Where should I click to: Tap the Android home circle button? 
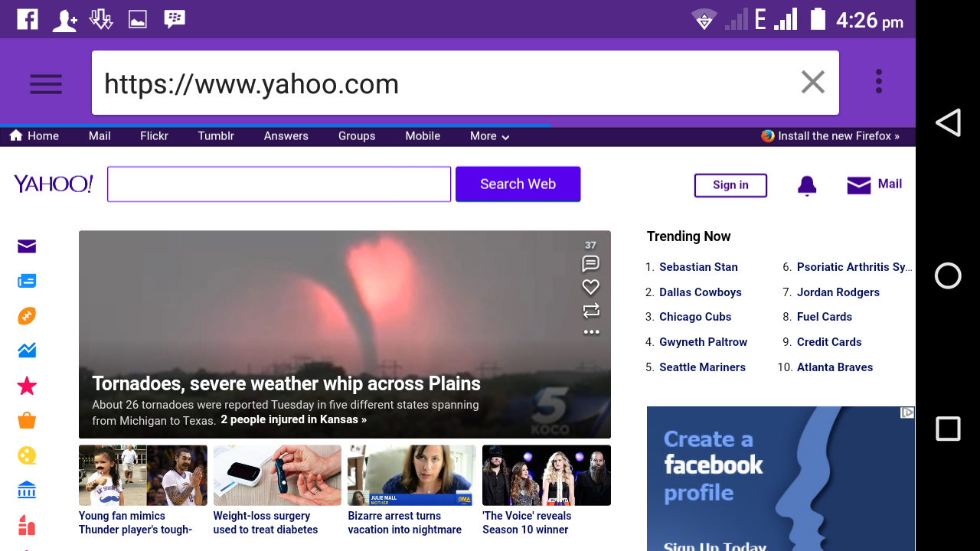pos(948,275)
